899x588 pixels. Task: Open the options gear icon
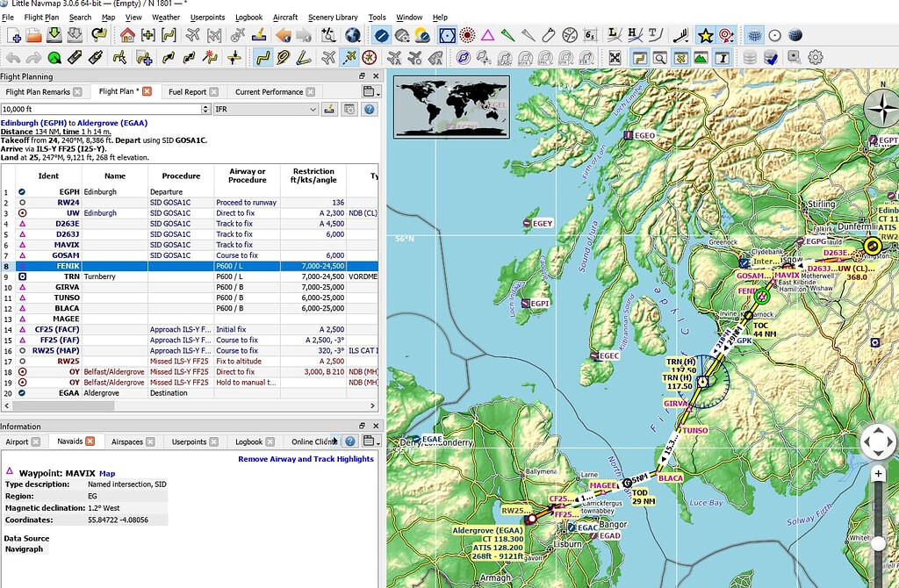pyautogui.click(x=816, y=56)
